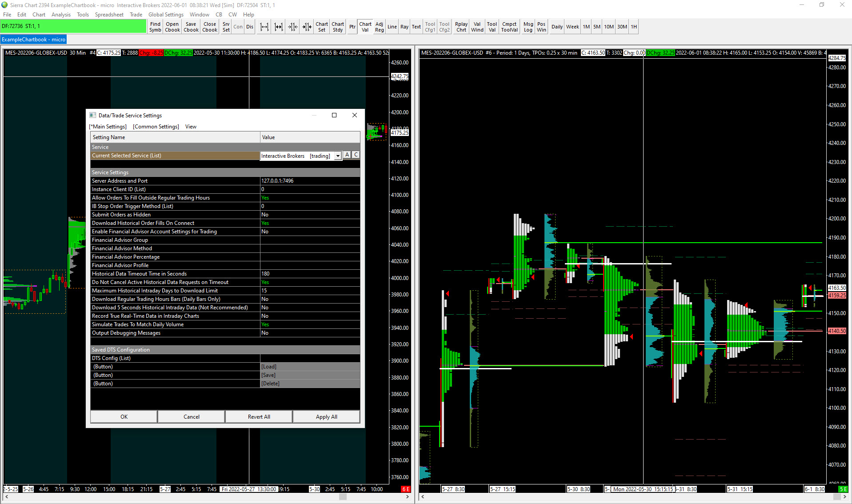The height and width of the screenshot is (504, 852).
Task: Toggle Enable Financial Advisor Account Settings
Action: pyautogui.click(x=310, y=232)
